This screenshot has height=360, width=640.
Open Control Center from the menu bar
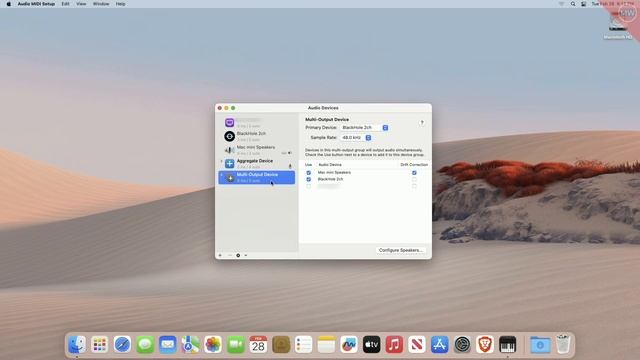point(584,4)
